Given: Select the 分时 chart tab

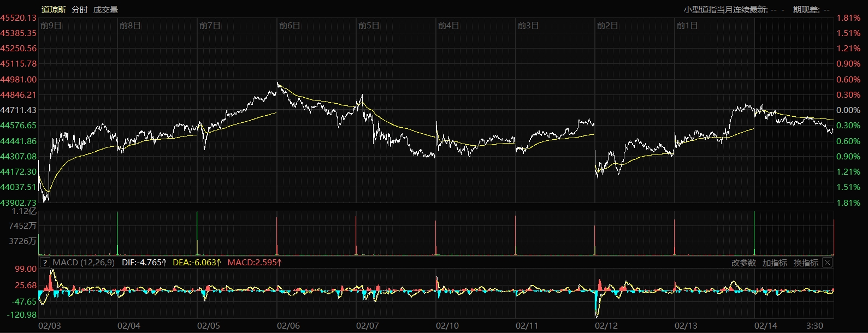Looking at the screenshot, I should click(79, 9).
